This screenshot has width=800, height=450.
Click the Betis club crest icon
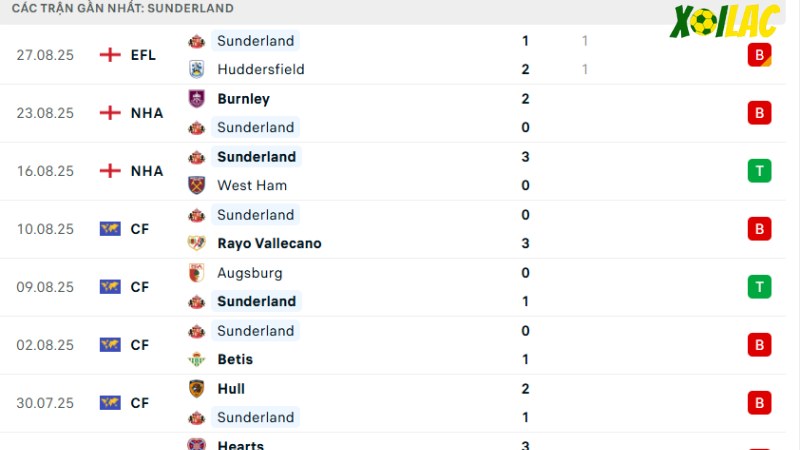[x=196, y=359]
